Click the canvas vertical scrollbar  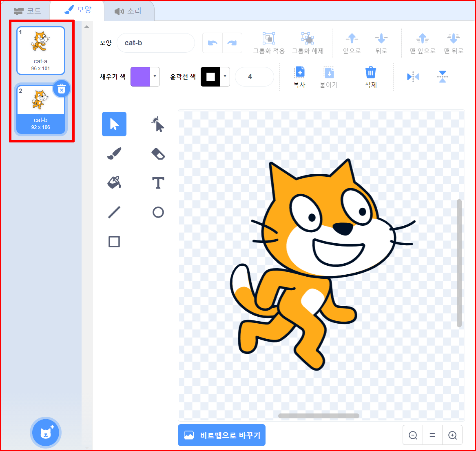click(x=459, y=263)
